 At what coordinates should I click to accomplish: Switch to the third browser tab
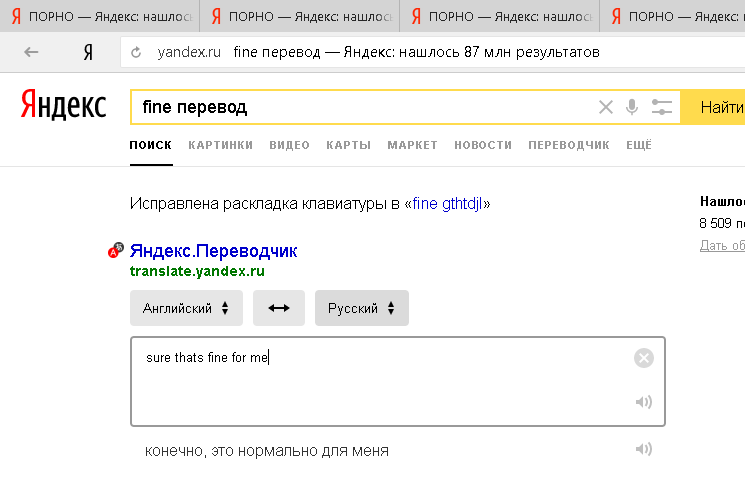tap(500, 17)
